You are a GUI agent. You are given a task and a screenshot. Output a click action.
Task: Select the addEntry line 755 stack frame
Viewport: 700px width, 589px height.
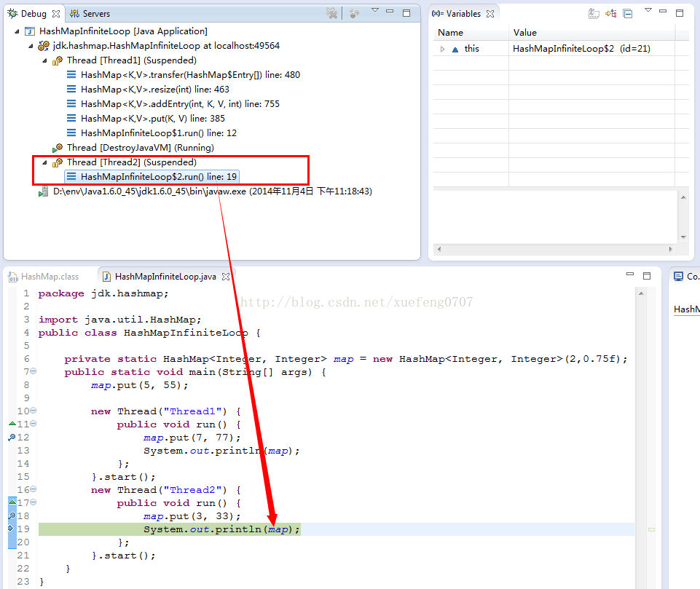click(x=180, y=104)
